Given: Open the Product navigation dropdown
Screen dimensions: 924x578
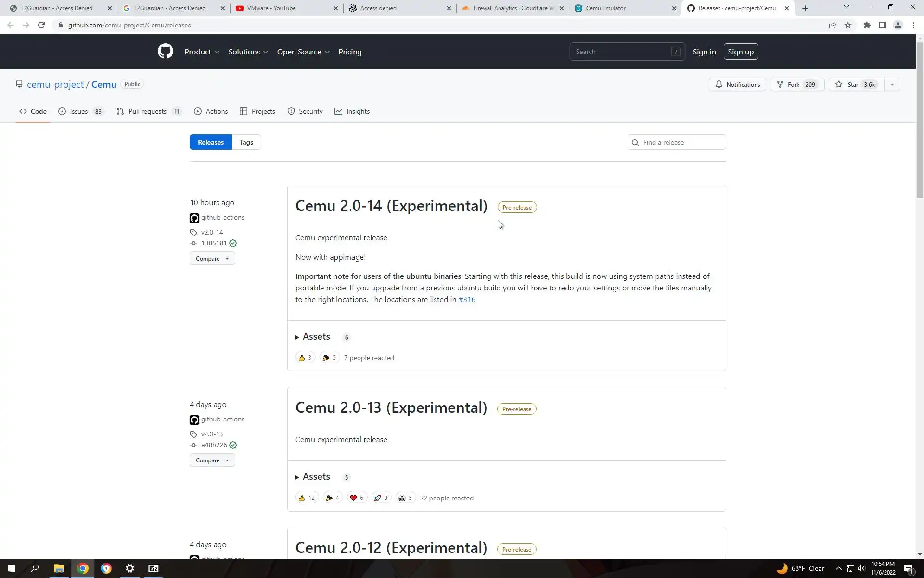Looking at the screenshot, I should pos(202,52).
